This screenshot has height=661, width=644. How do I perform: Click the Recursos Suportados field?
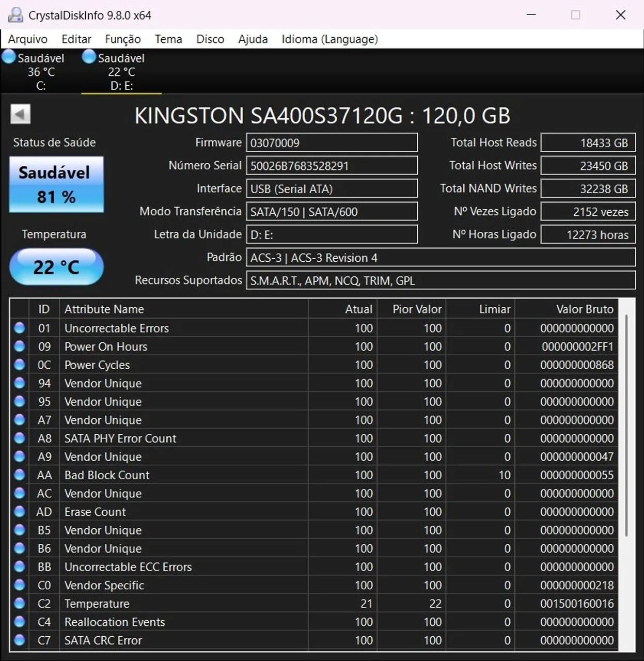pyautogui.click(x=441, y=280)
